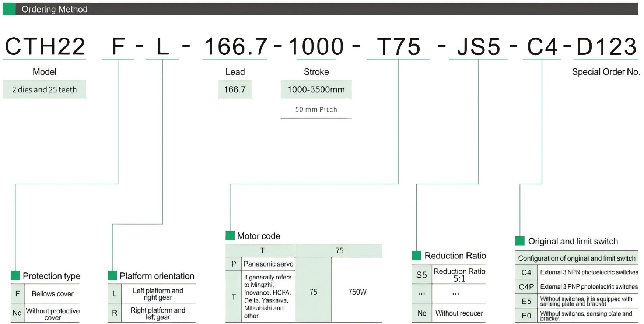Select C4P External 3 PNP photoelectric switches
This screenshot has width=644, height=324.
(588, 286)
